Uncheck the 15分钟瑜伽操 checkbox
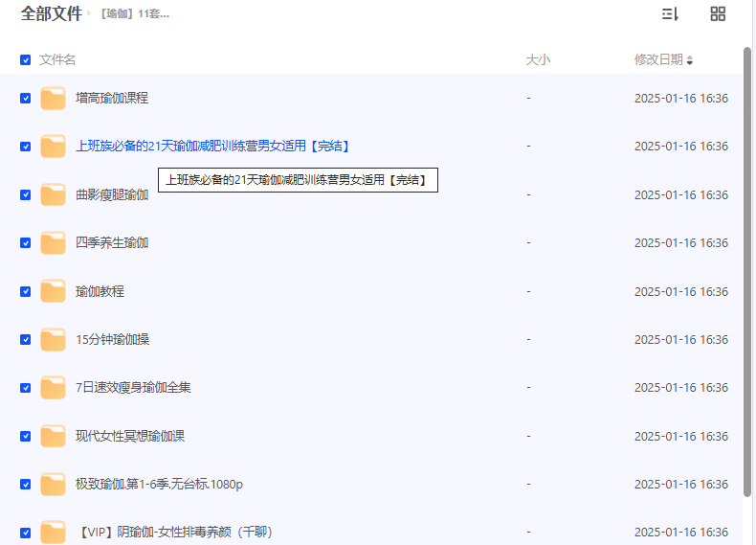The image size is (756, 545). 26,340
